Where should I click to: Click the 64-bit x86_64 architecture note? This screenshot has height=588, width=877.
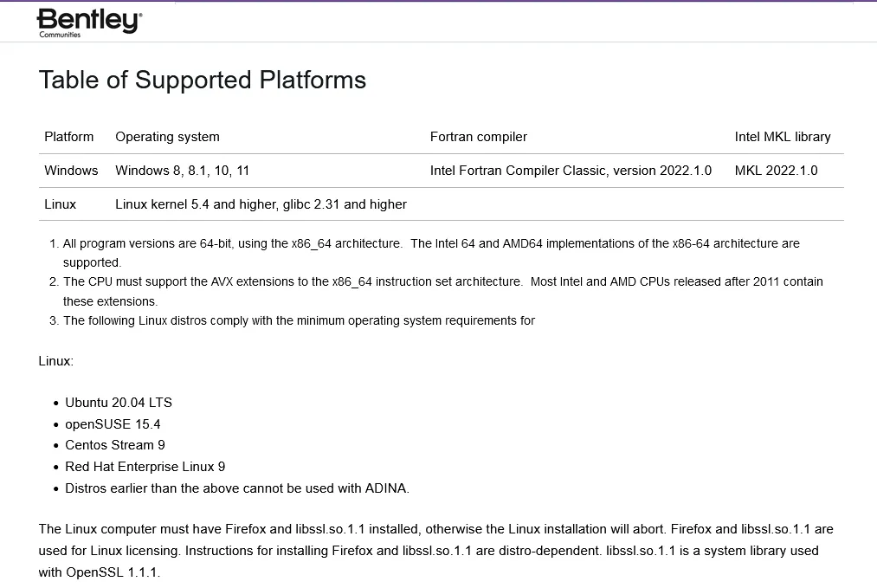click(x=430, y=244)
